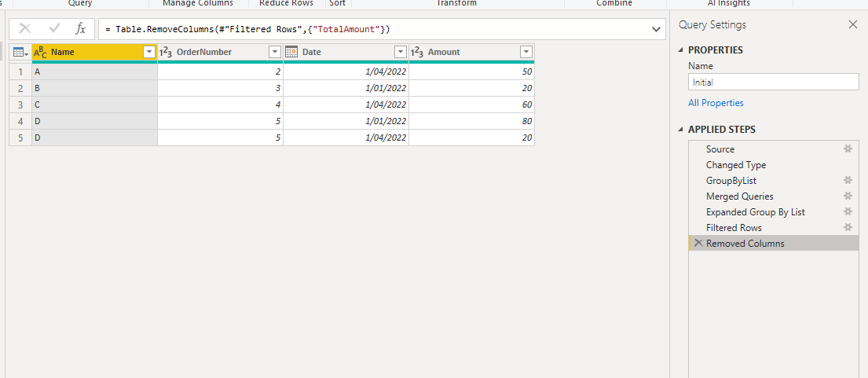Viewport: 868px width, 378px height.
Task: Click the Amount cell with value 80
Action: click(471, 121)
